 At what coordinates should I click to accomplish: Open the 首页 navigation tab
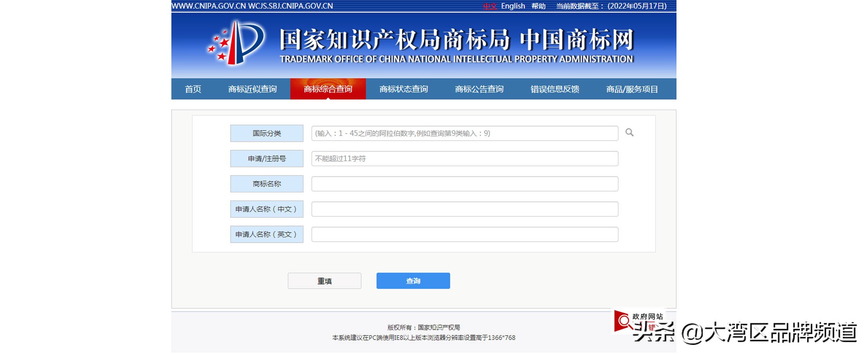point(193,89)
